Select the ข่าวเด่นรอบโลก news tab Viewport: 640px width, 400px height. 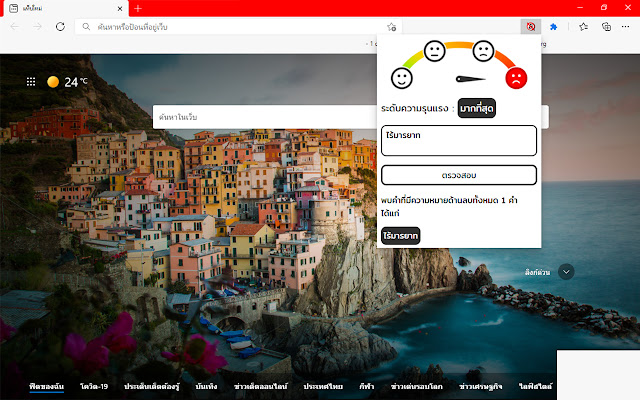pos(416,386)
